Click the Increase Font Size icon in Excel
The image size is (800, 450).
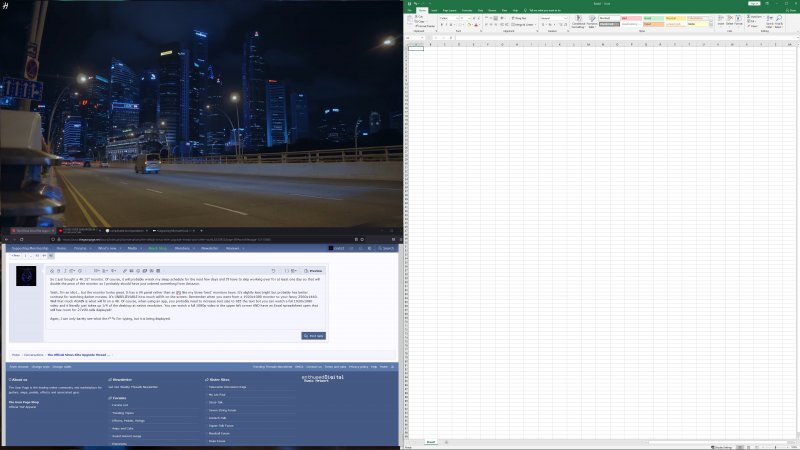(473, 18)
